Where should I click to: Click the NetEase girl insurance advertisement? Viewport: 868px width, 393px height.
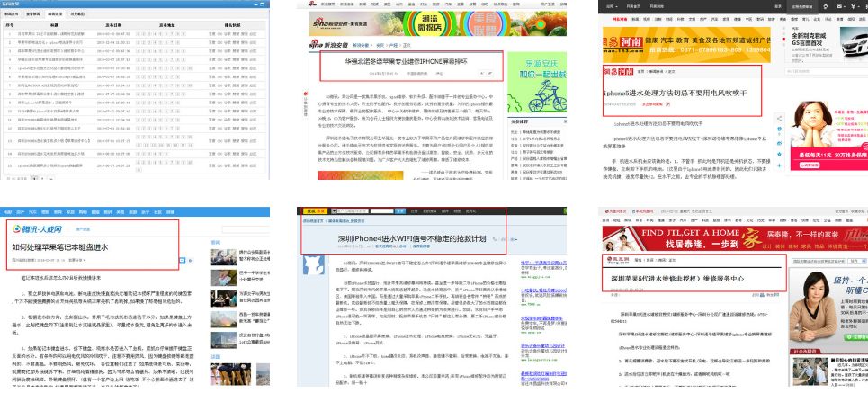pos(829,136)
